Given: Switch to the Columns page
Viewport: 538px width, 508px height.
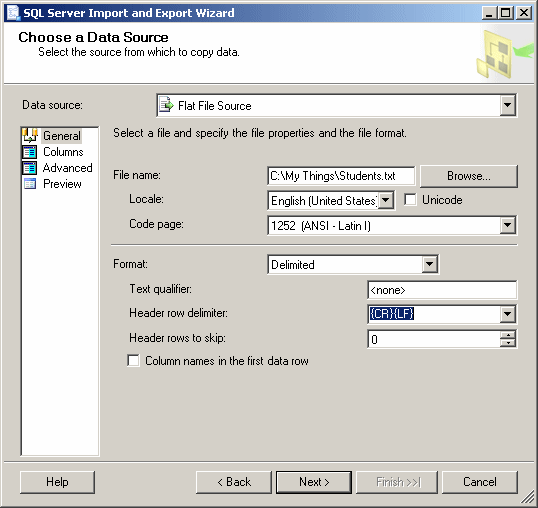Looking at the screenshot, I should point(63,152).
